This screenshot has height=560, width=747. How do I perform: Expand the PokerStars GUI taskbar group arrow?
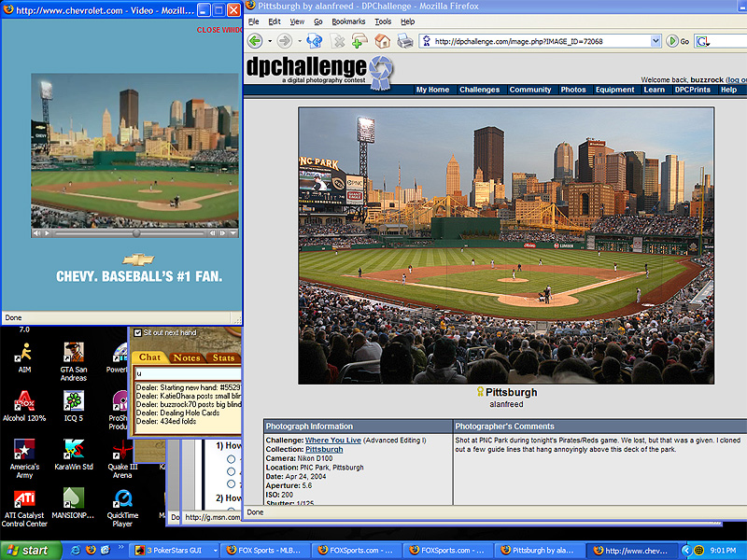(x=216, y=551)
